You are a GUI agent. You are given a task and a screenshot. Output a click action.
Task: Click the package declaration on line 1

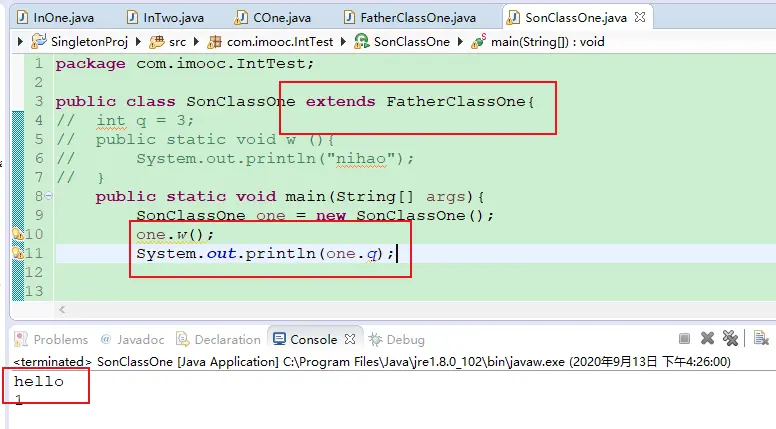click(x=185, y=64)
